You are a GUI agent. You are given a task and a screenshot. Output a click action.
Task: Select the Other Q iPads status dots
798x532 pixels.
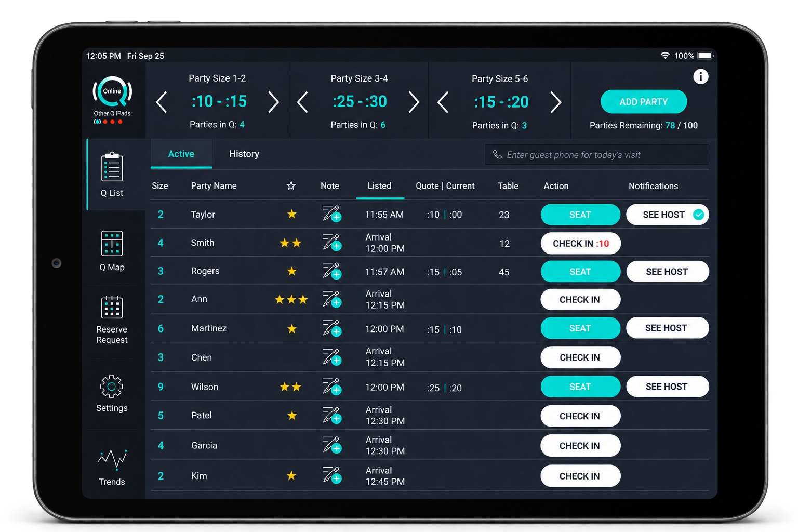pyautogui.click(x=108, y=122)
